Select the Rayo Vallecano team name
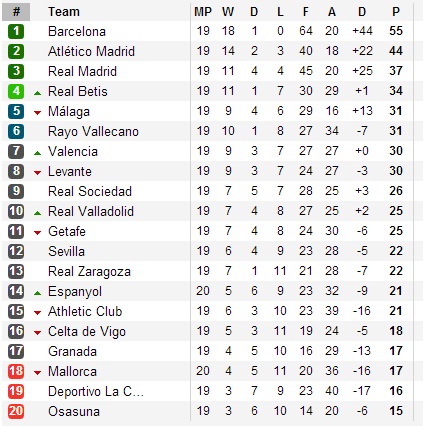This screenshot has width=423, height=426. pos(93,131)
